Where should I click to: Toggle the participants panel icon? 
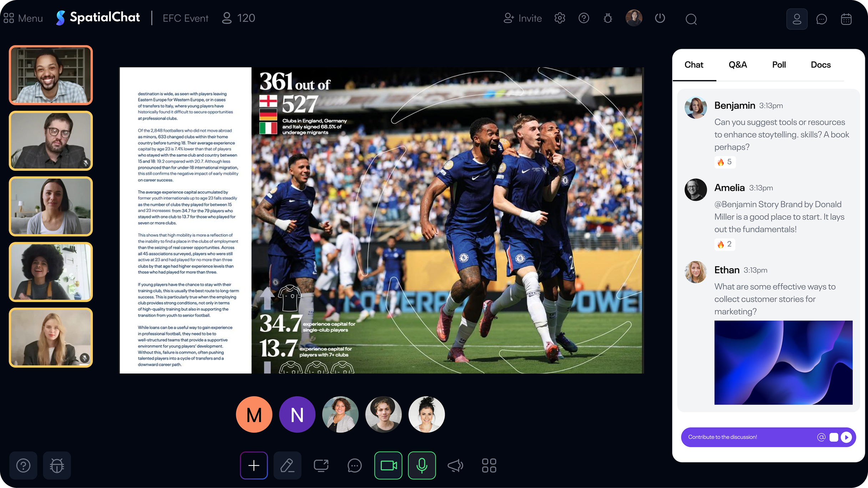pos(797,19)
